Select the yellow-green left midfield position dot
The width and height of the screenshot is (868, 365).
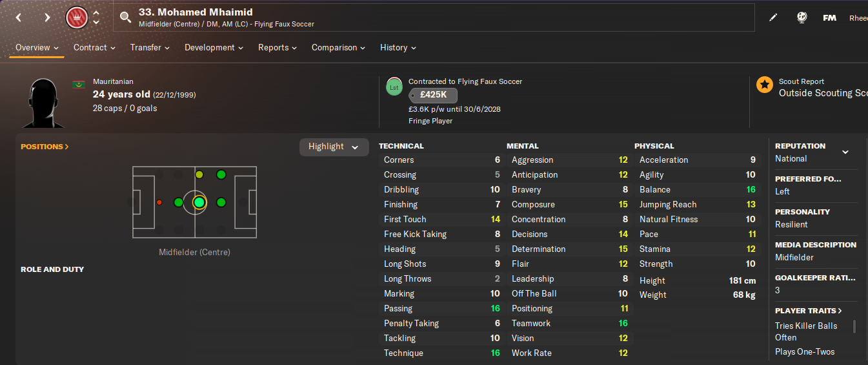point(199,174)
